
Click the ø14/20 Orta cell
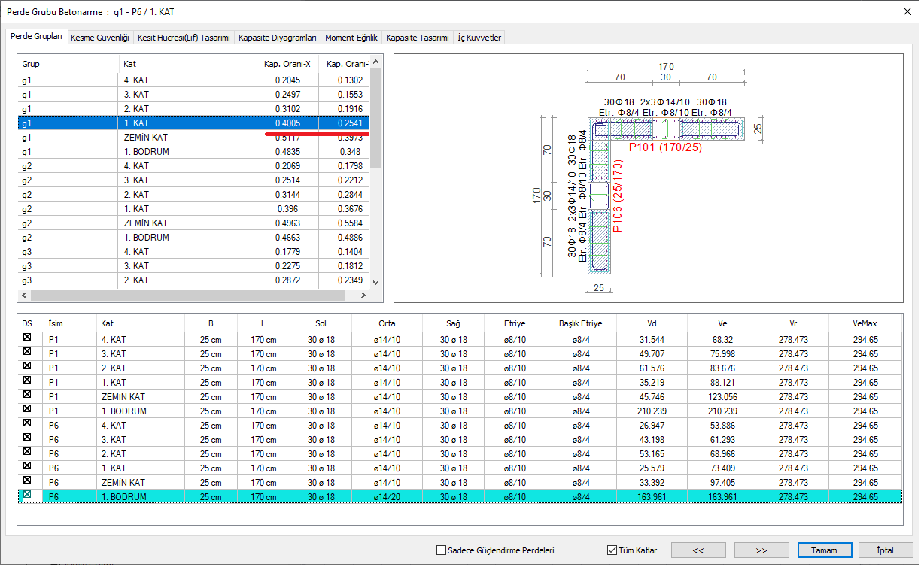click(388, 496)
